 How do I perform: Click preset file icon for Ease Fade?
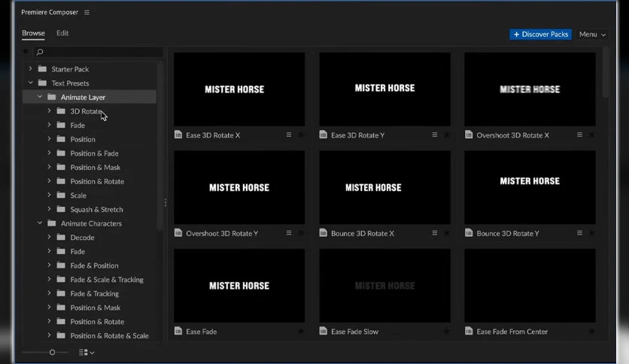(178, 331)
